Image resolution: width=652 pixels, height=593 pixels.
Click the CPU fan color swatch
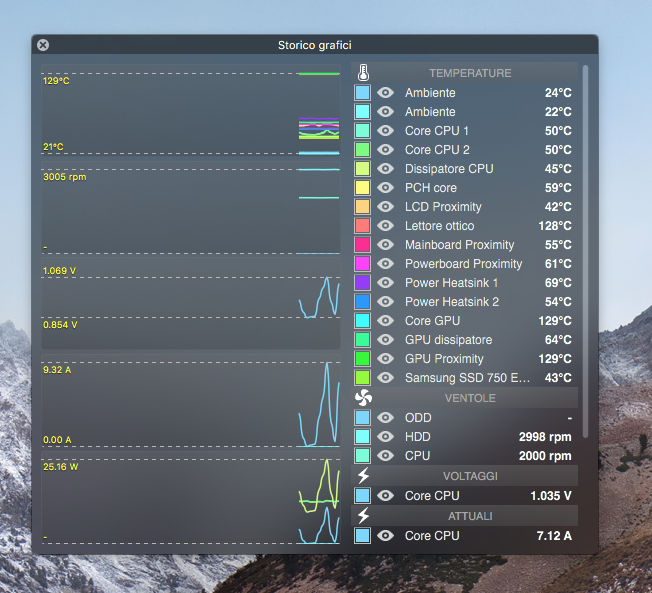click(363, 456)
